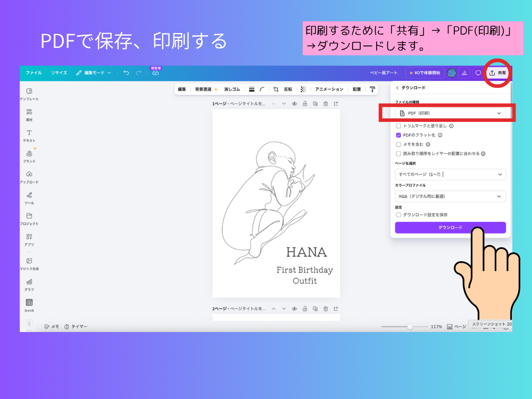The height and width of the screenshot is (399, 532).
Task: Click the 117% zoom value
Action: coord(436,327)
